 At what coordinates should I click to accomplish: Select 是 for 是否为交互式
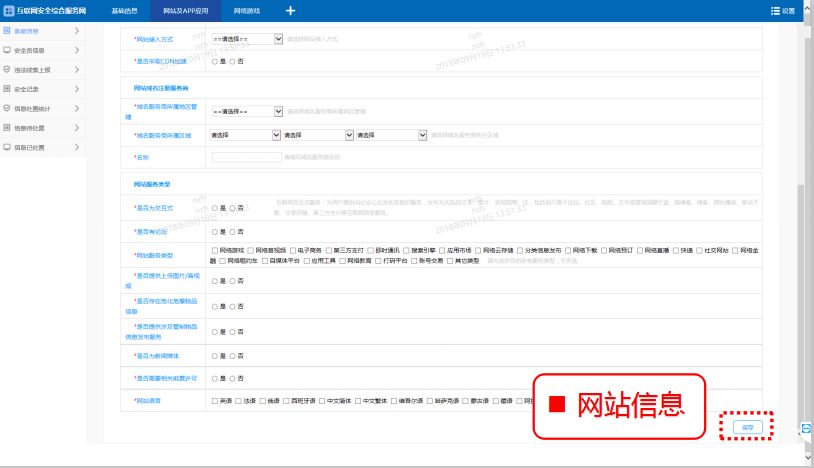click(x=215, y=208)
